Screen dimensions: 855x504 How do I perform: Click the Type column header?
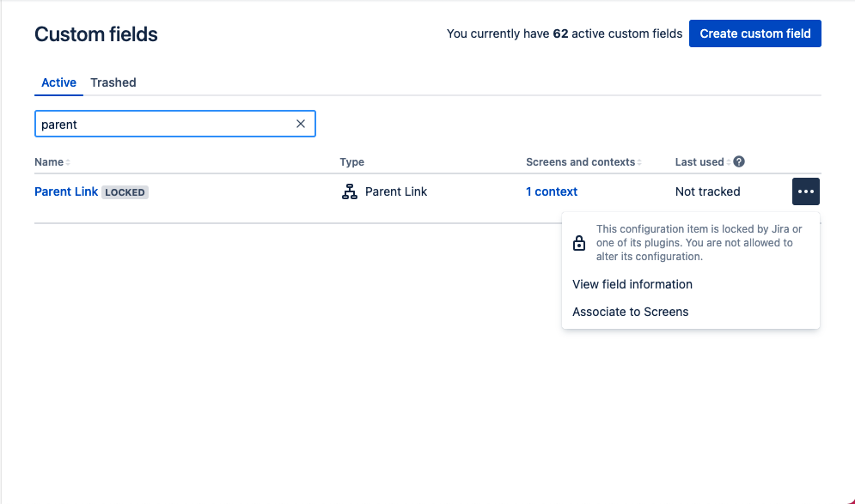point(351,161)
